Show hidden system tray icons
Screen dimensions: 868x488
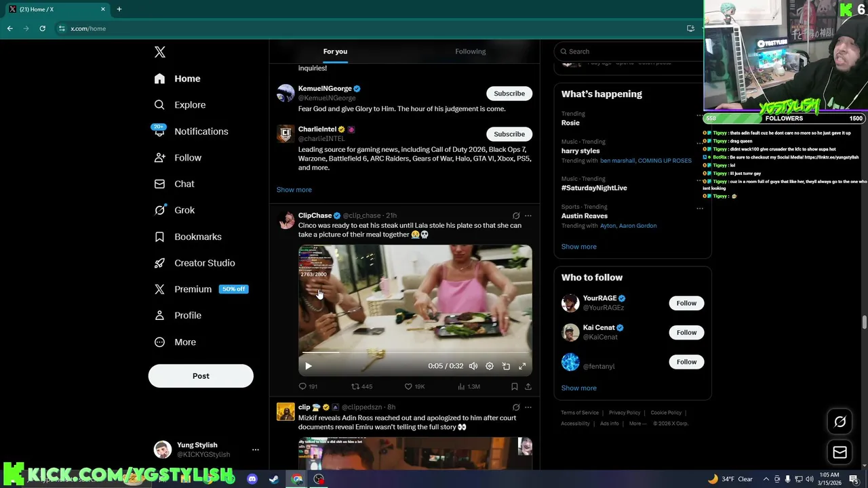766,479
